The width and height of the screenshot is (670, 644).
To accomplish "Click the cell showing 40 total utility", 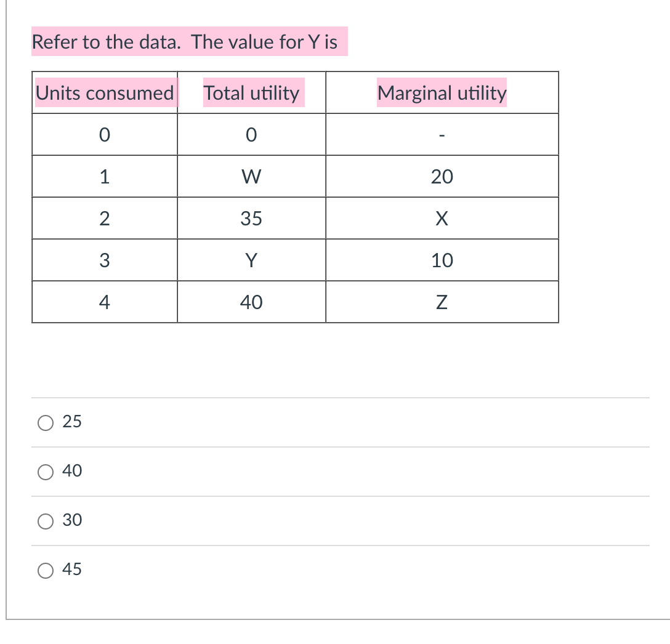I will [251, 302].
